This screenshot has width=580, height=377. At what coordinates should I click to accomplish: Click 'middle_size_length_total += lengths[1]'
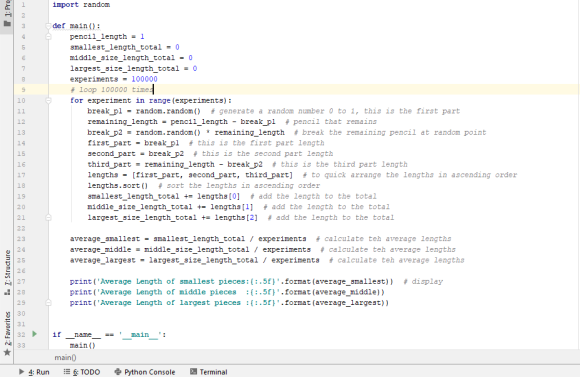coord(170,207)
